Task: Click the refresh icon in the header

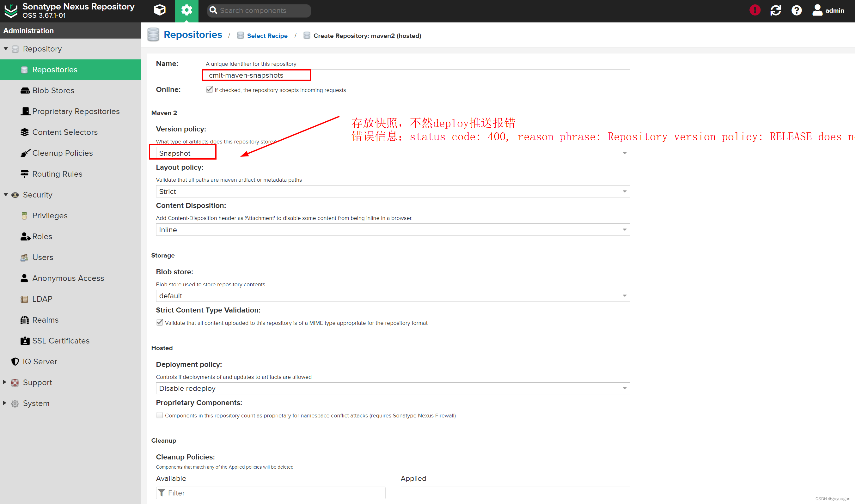Action: coord(776,10)
